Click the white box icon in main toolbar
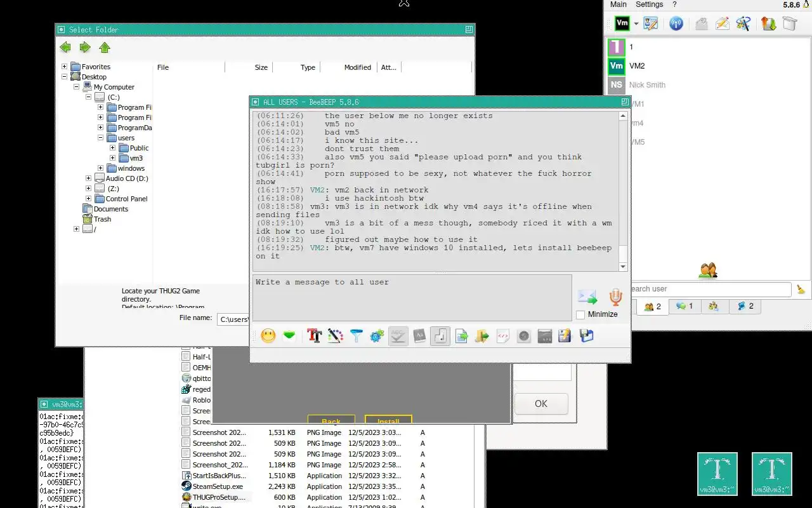The width and height of the screenshot is (812, 508). [789, 23]
